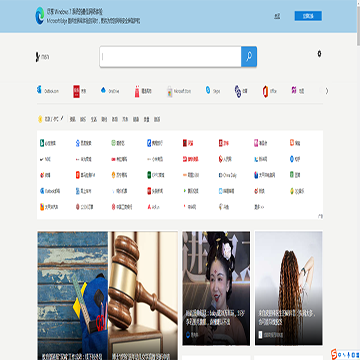
Task: Open the NIKE site link
Action: pyautogui.click(x=45, y=159)
